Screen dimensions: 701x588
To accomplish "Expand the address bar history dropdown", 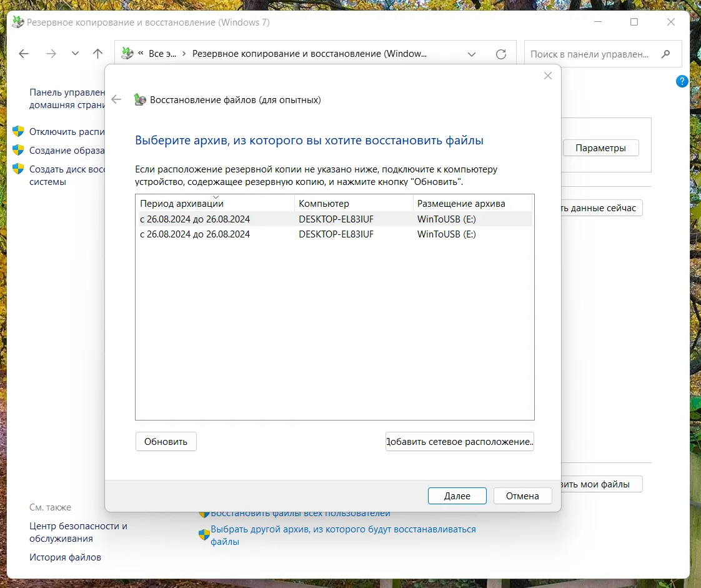I will [x=471, y=54].
